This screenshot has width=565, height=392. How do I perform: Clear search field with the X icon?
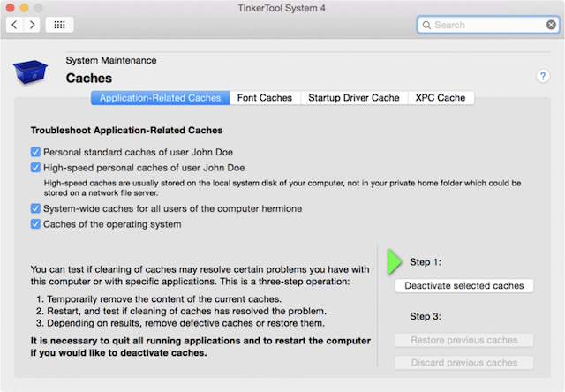tap(551, 25)
